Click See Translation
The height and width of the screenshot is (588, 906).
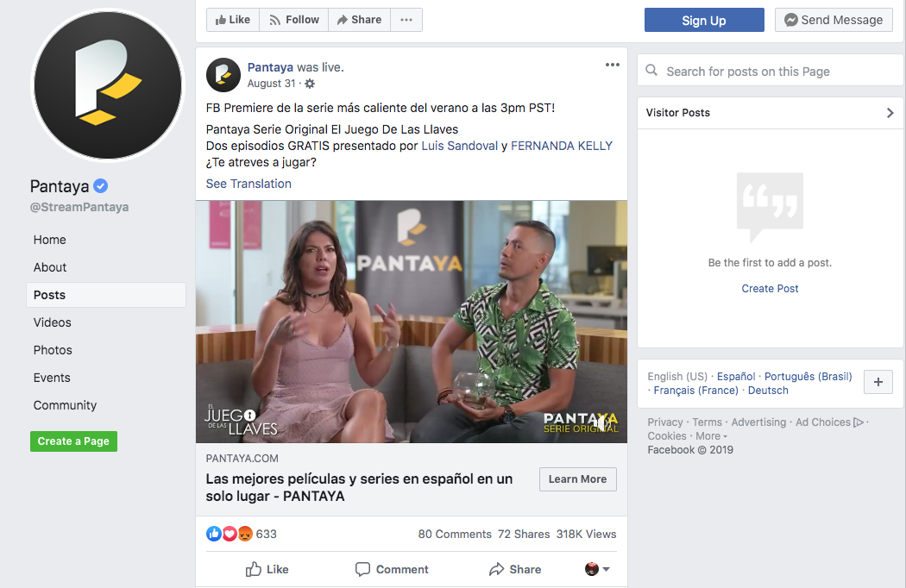(x=249, y=184)
